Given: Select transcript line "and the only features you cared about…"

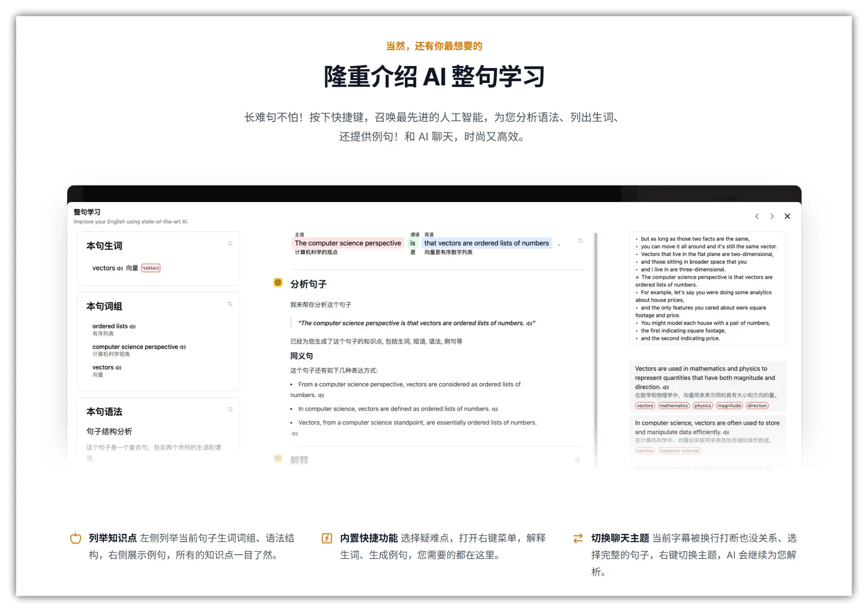Looking at the screenshot, I should 701,312.
